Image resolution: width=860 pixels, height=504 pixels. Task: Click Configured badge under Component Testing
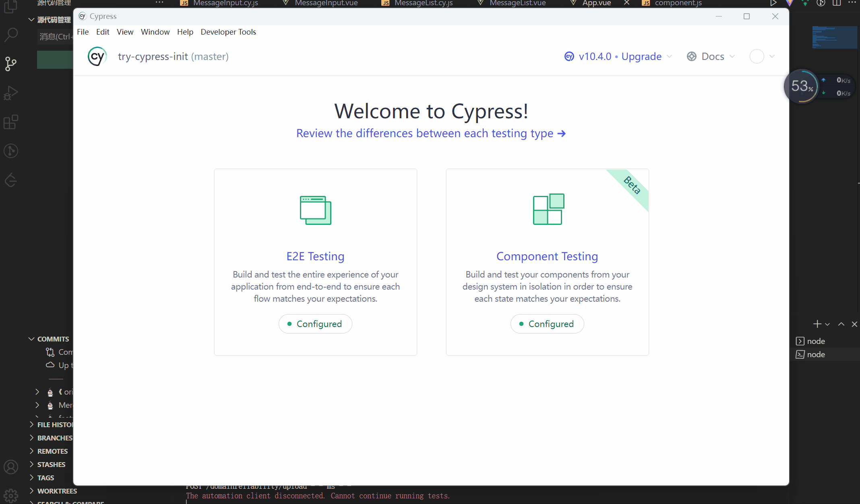pos(547,324)
